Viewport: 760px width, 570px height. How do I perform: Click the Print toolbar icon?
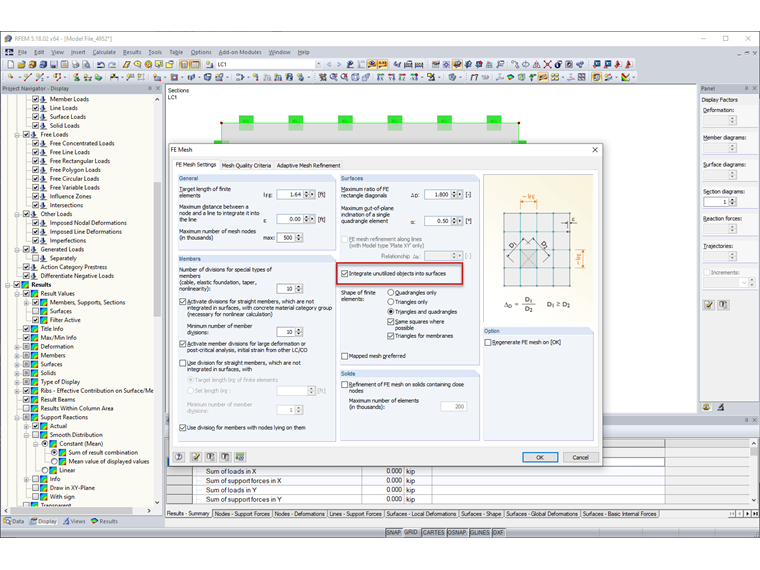(x=75, y=64)
